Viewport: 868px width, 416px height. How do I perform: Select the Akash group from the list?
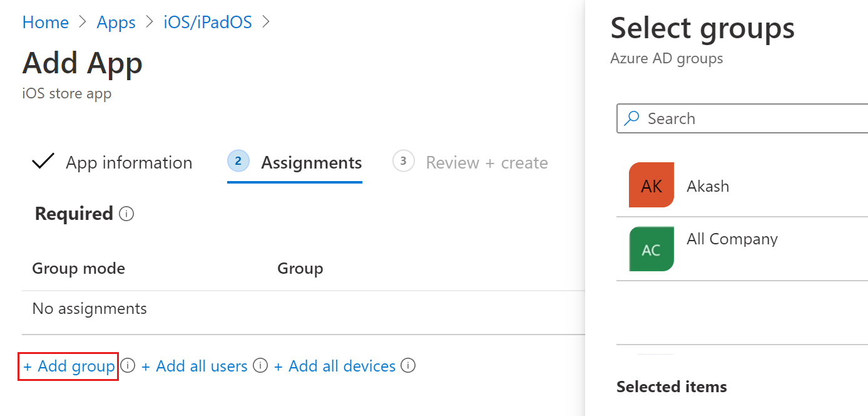(708, 185)
